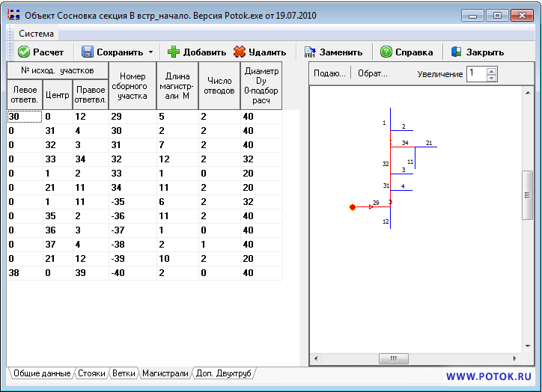Click the Обрат... button above the diagram
Screen dimensions: 542x392
pyautogui.click(x=372, y=73)
